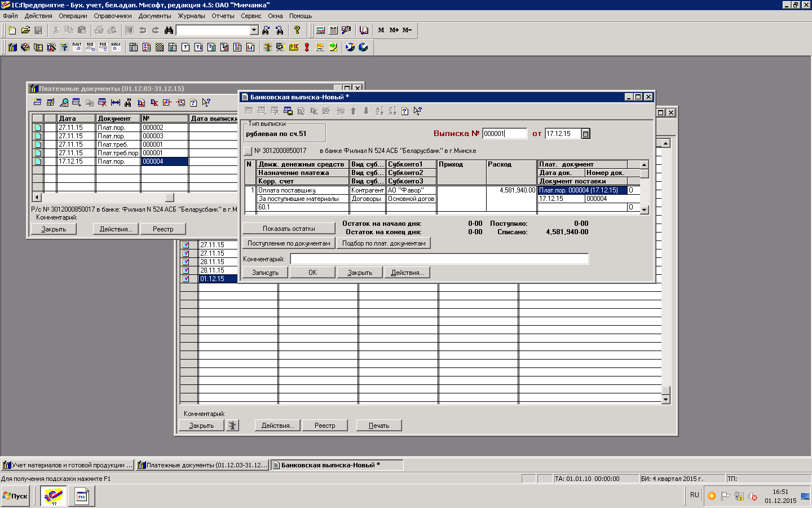The image size is (812, 508).
Task: Click the syntax assistant book icon
Action: (x=364, y=30)
